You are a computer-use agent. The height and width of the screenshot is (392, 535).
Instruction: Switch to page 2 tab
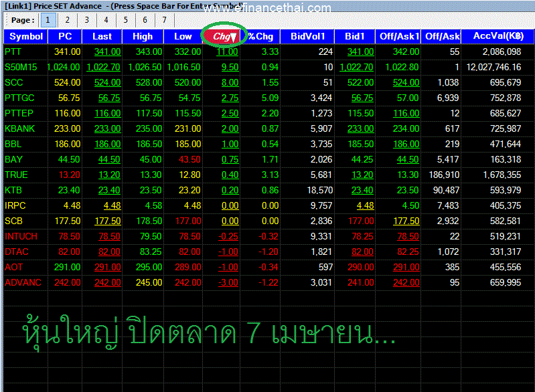67,20
